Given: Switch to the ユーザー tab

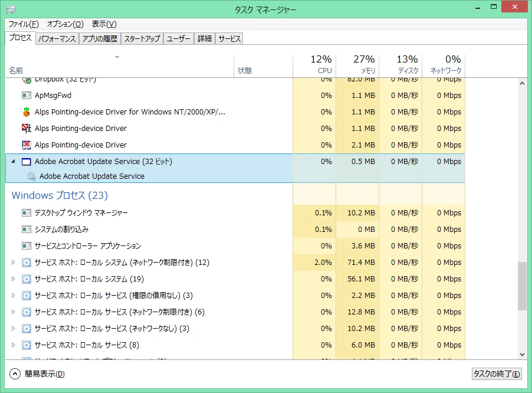Looking at the screenshot, I should click(179, 39).
